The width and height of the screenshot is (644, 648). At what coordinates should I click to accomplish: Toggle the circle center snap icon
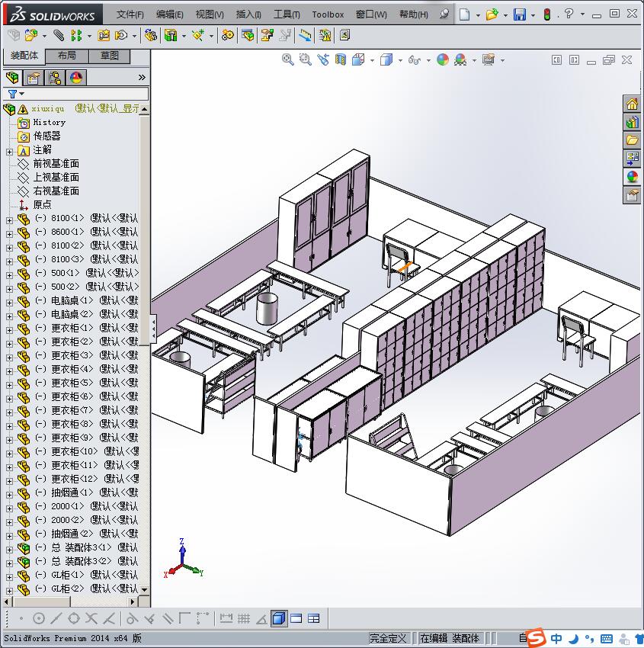[x=38, y=618]
